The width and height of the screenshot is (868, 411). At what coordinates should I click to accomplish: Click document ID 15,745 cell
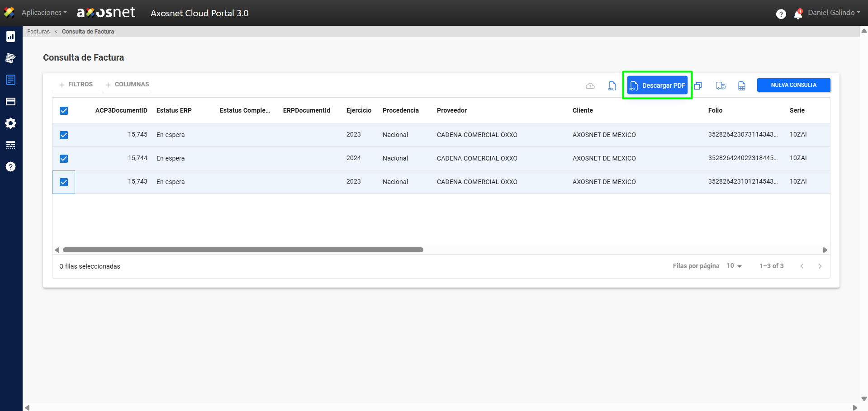pyautogui.click(x=138, y=134)
